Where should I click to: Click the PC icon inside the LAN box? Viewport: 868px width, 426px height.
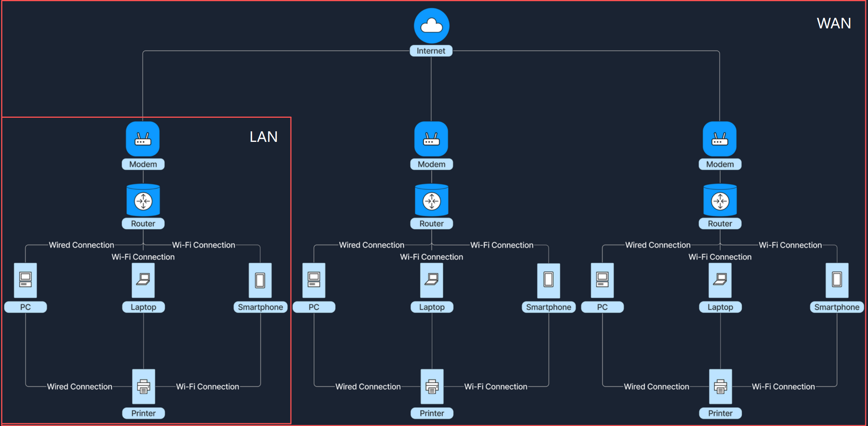pos(26,280)
